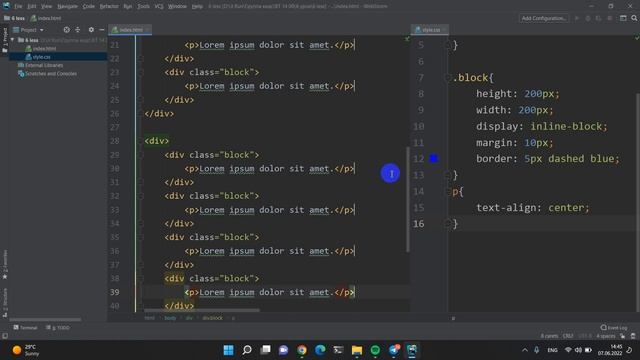Open the Tools menu
Image resolution: width=640 pixels, height=360 pixels.
pos(143,7)
